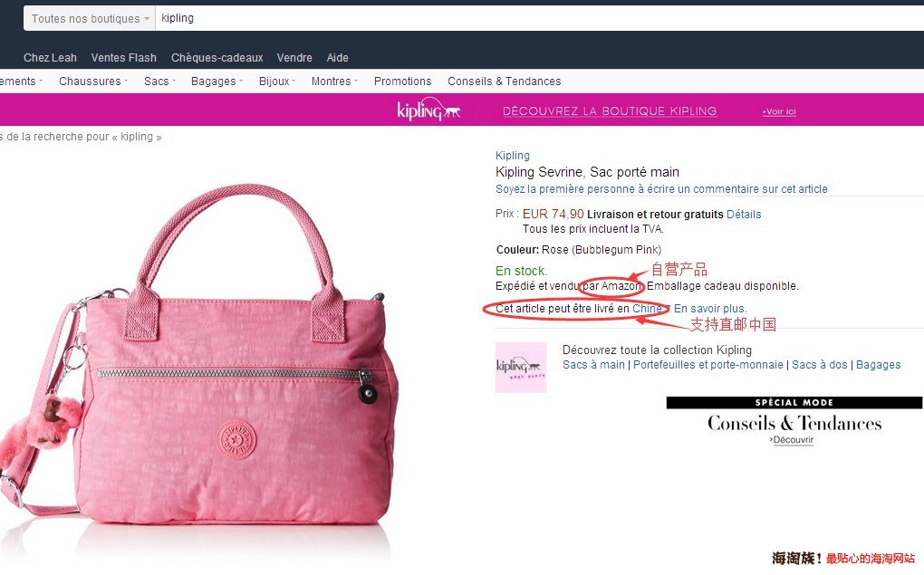Click the Voir ici link

coord(779,111)
